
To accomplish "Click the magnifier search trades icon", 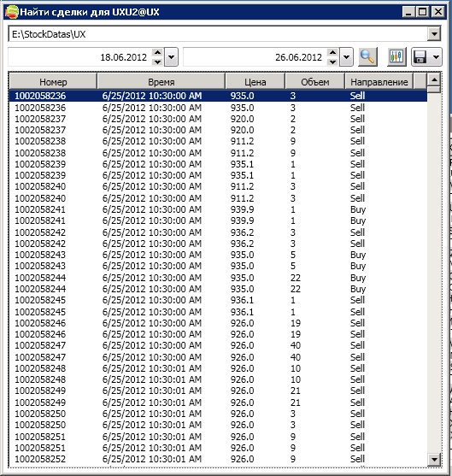I will tap(367, 56).
